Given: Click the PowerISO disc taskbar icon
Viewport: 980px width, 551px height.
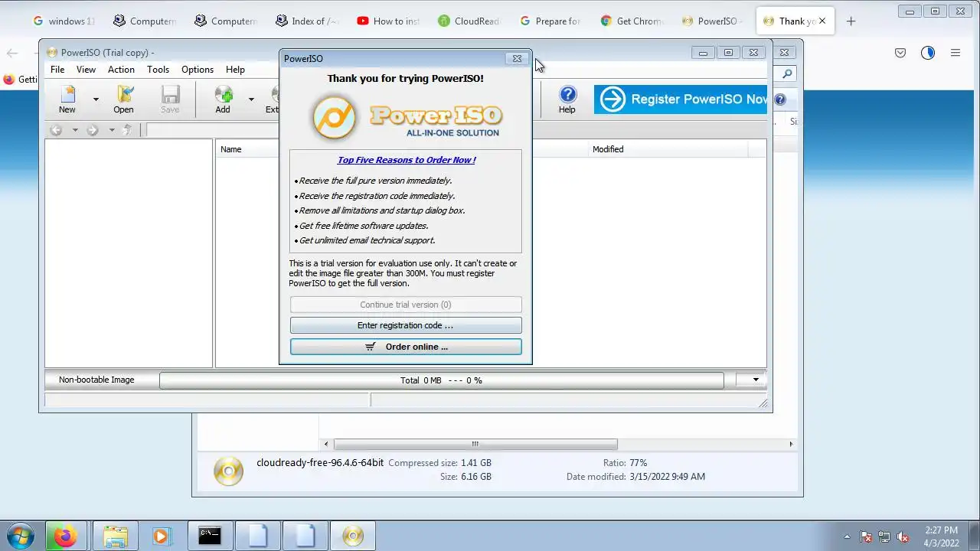Looking at the screenshot, I should pos(352,536).
